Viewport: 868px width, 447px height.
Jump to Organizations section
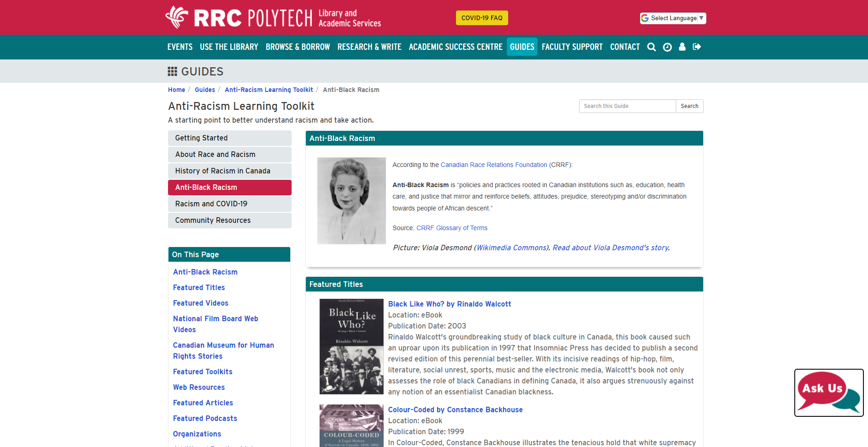click(197, 434)
